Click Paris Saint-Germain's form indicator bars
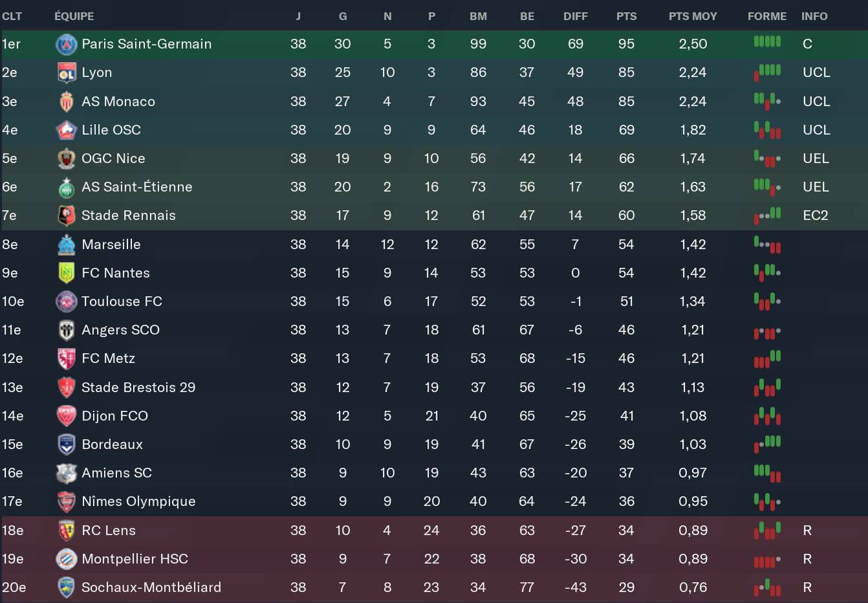Screen dimensions: 868x603 [767, 42]
